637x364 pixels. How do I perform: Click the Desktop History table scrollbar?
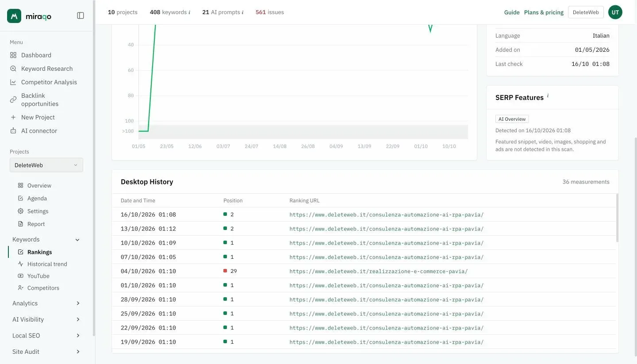point(617,218)
